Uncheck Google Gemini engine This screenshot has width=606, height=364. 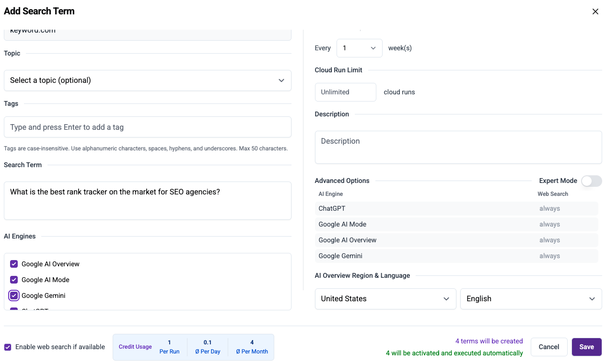pyautogui.click(x=14, y=296)
